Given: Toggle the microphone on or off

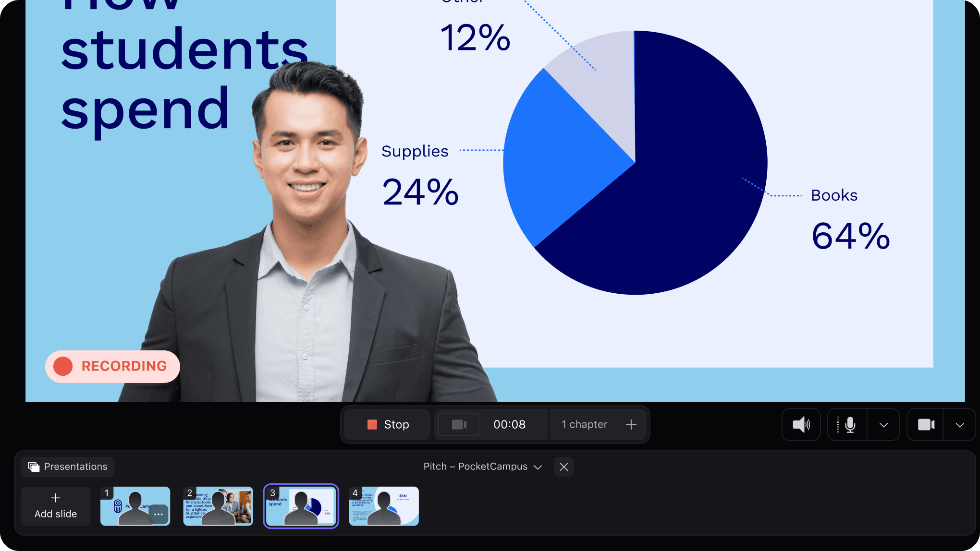Looking at the screenshot, I should [849, 425].
